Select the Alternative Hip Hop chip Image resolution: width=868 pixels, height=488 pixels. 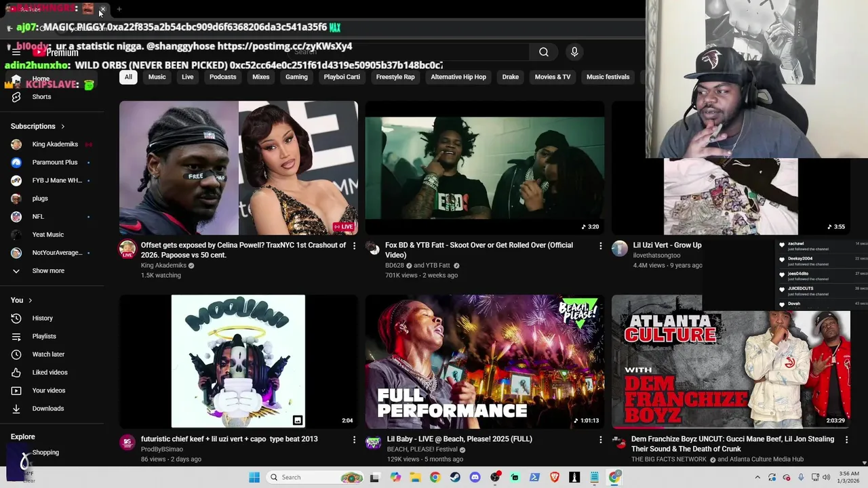[x=458, y=77]
